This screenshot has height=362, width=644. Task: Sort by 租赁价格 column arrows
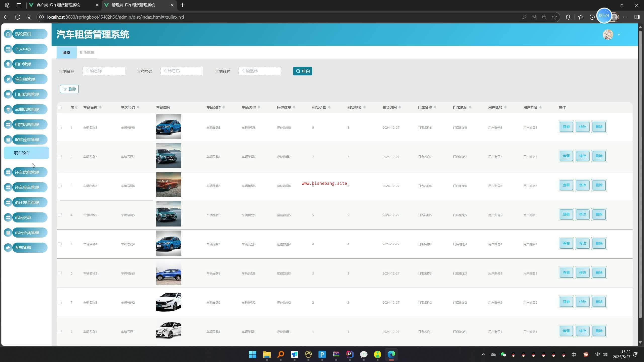click(329, 107)
